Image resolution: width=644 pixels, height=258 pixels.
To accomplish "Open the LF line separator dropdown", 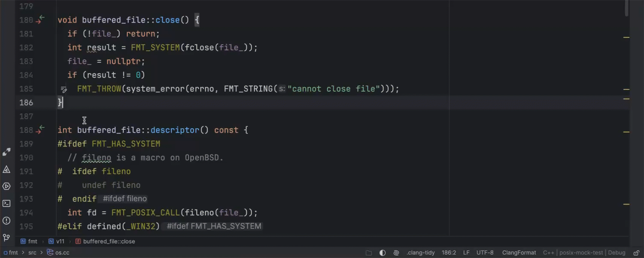I will (x=466, y=253).
